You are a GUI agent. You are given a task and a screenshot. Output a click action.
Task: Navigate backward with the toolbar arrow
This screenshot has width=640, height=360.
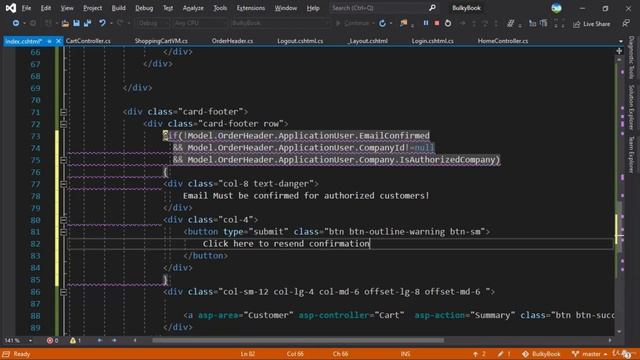[x=16, y=23]
